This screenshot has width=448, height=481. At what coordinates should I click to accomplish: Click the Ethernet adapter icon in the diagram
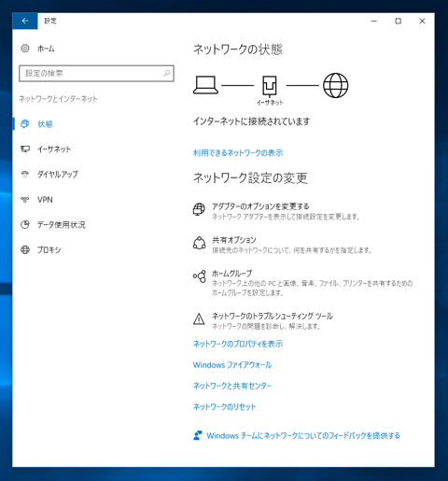point(270,86)
